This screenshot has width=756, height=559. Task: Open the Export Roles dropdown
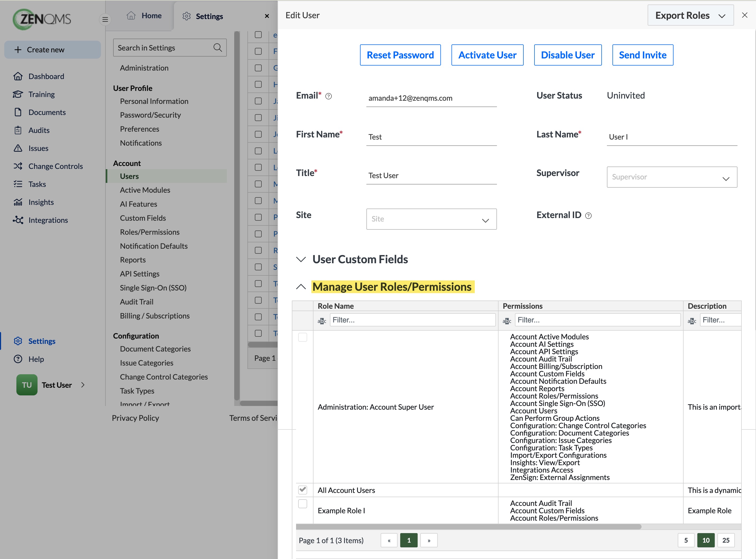(x=690, y=15)
